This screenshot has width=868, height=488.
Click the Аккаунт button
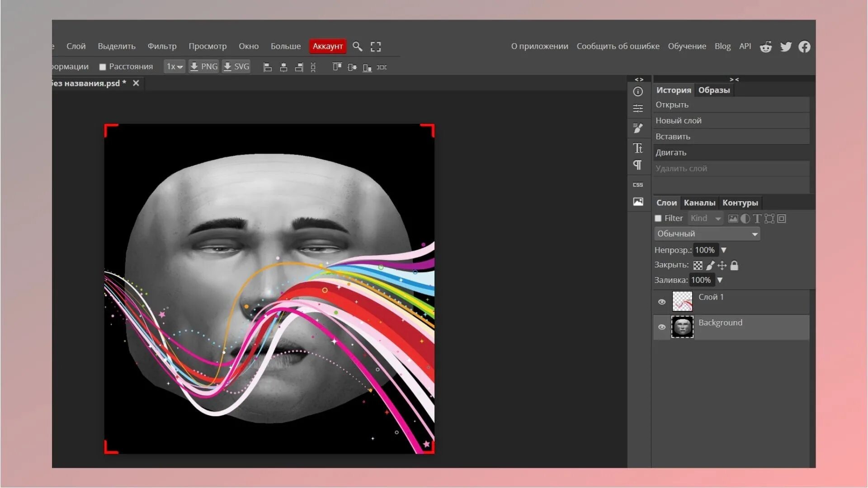click(x=328, y=46)
